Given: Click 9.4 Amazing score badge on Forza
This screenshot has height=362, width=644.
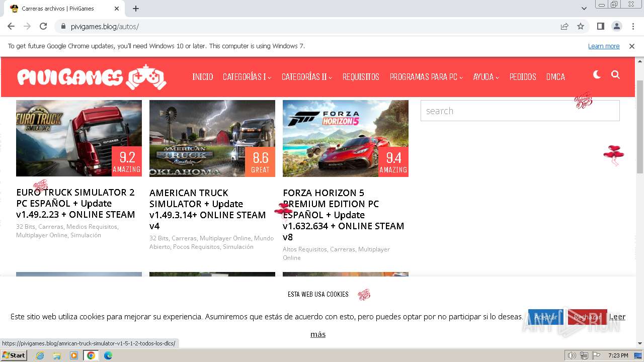Looking at the screenshot, I should point(393,162).
